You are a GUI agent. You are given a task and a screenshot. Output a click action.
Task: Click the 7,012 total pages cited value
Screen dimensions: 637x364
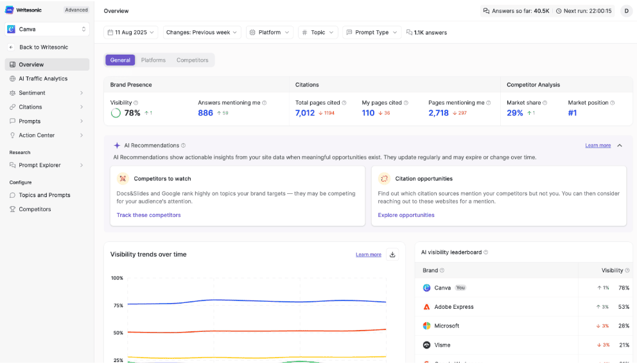[305, 113]
